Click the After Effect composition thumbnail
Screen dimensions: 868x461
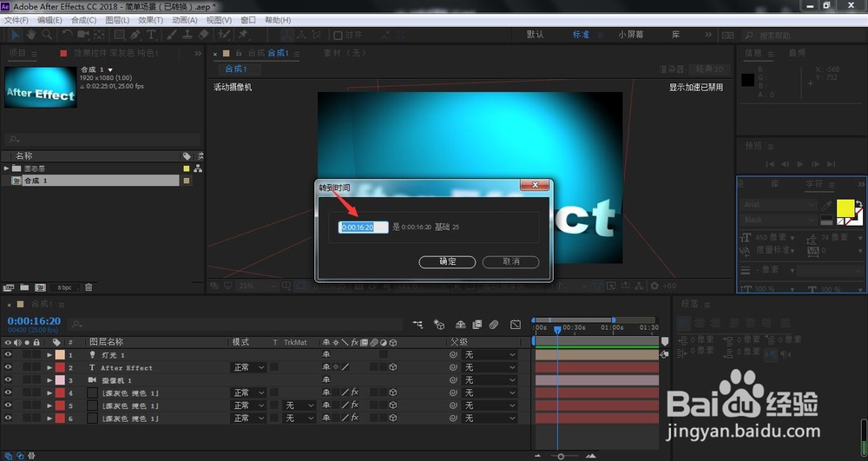coord(41,88)
